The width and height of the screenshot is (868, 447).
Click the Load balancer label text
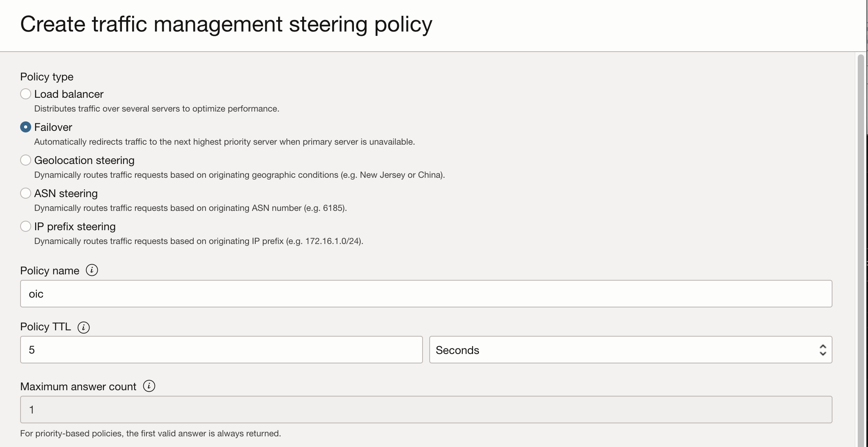pos(69,94)
